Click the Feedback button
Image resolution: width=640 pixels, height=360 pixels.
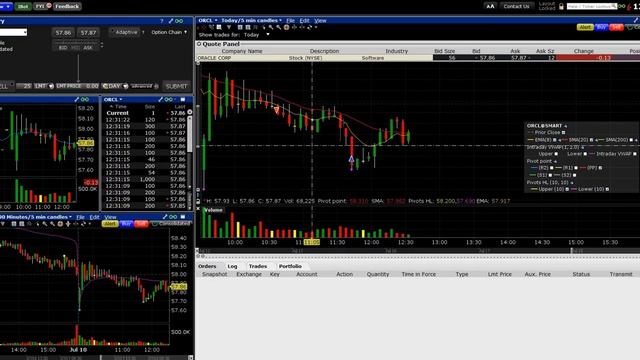[67, 6]
